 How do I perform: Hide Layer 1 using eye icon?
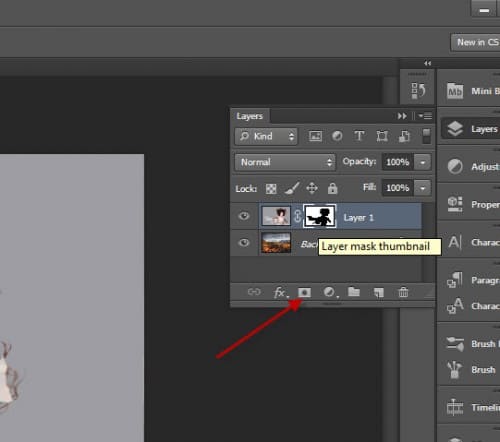tap(244, 216)
